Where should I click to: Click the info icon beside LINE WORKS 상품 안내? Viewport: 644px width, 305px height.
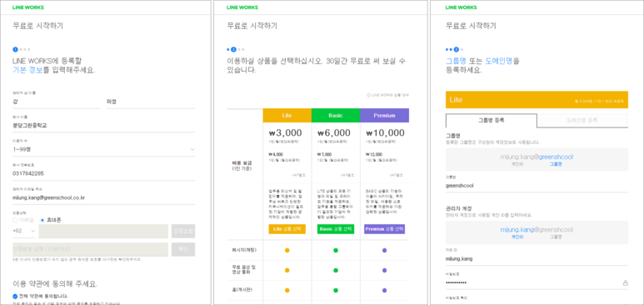(x=368, y=95)
